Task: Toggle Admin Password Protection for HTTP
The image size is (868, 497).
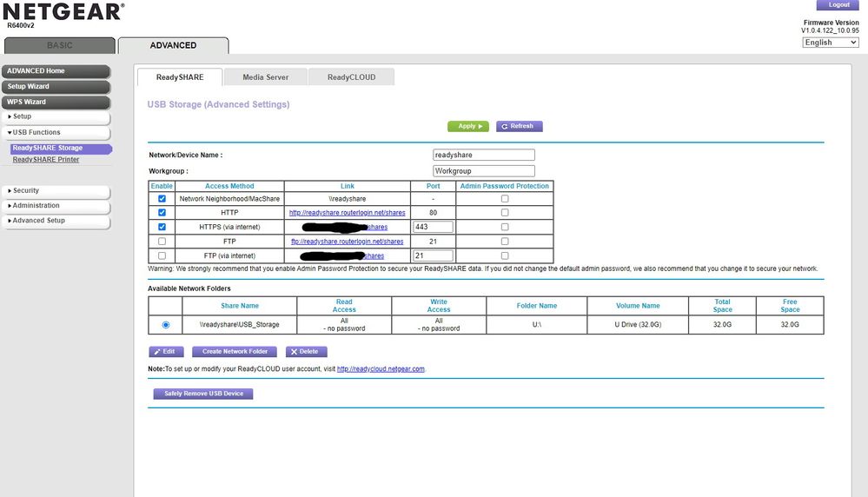Action: pos(505,213)
